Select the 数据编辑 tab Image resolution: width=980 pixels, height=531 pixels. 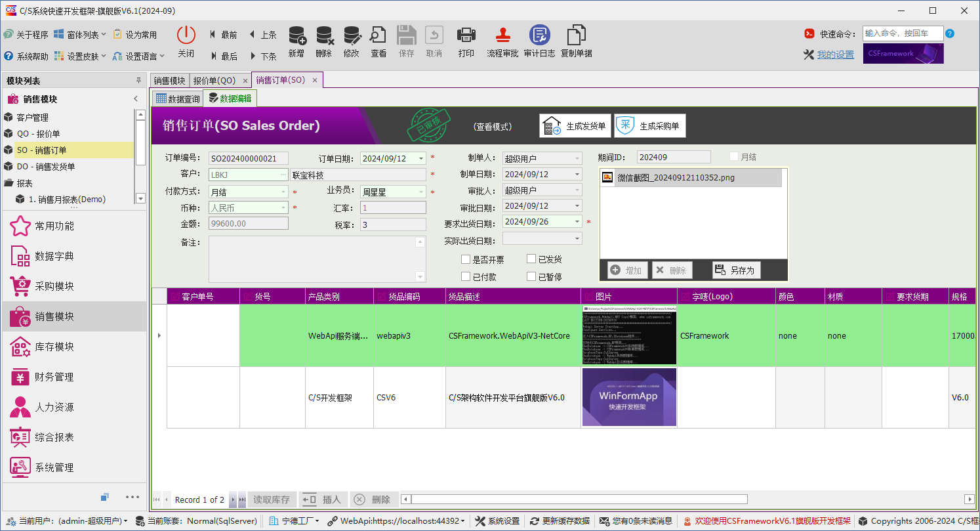[230, 98]
